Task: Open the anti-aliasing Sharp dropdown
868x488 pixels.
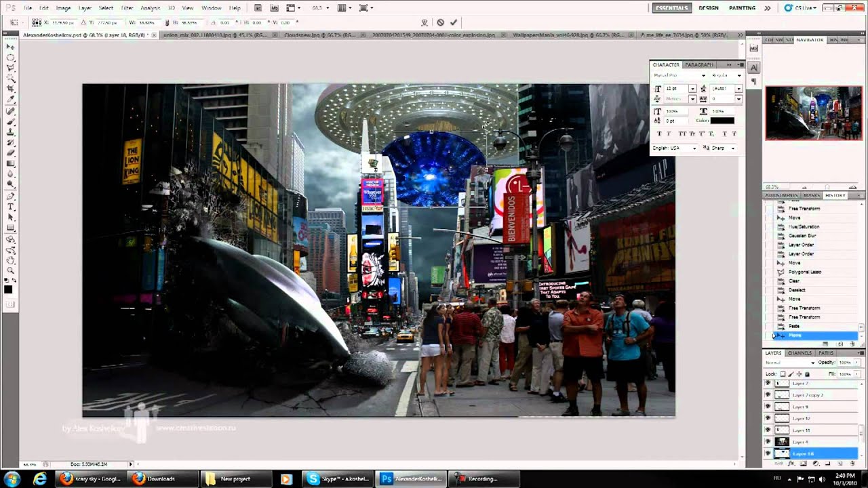Action: [724, 148]
